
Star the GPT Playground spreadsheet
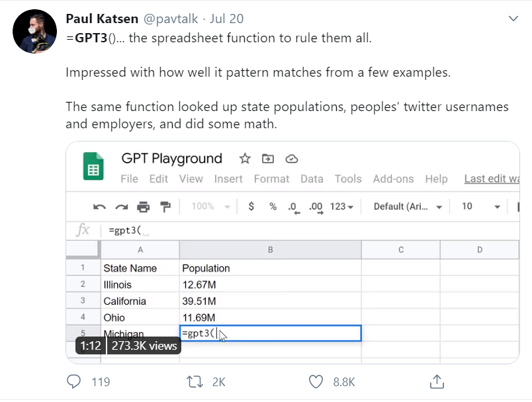pos(245,158)
